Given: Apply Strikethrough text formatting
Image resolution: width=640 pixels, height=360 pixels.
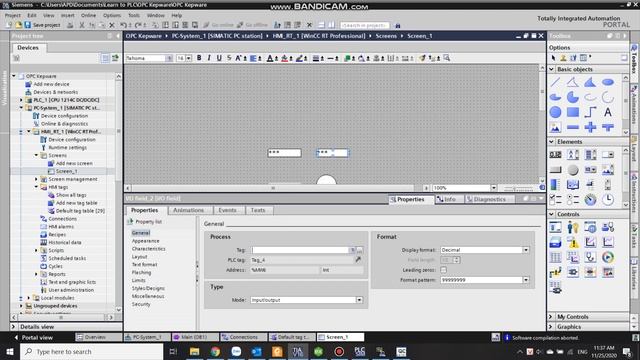Looking at the screenshot, I should 229,58.
